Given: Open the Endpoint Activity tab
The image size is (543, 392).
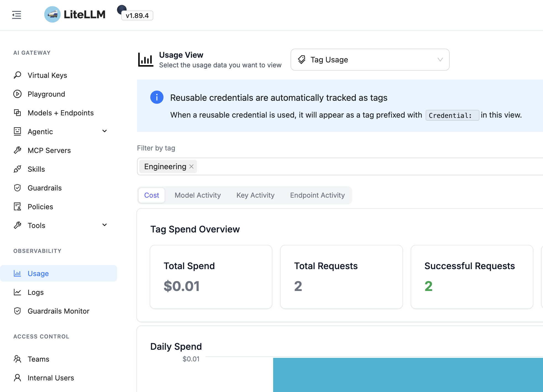Looking at the screenshot, I should 317,195.
